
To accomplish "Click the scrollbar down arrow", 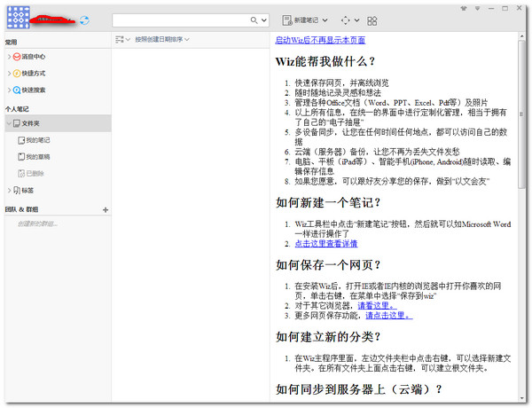I will (521, 398).
